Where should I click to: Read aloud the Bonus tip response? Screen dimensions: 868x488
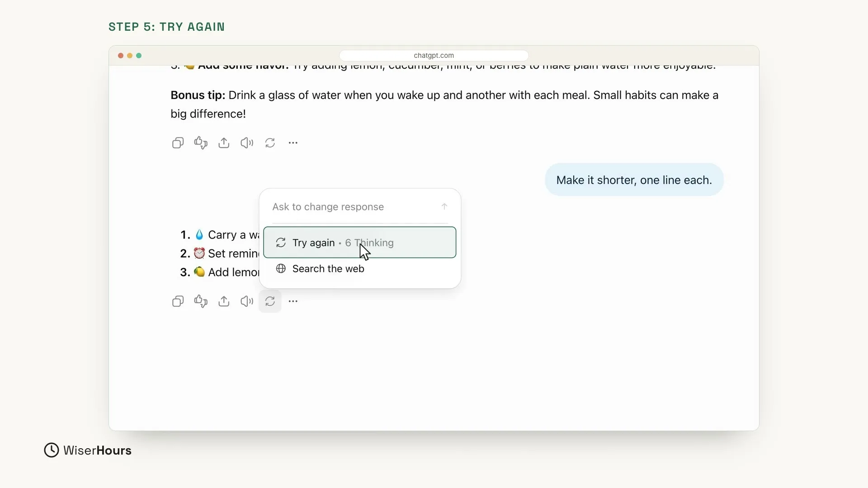(247, 143)
